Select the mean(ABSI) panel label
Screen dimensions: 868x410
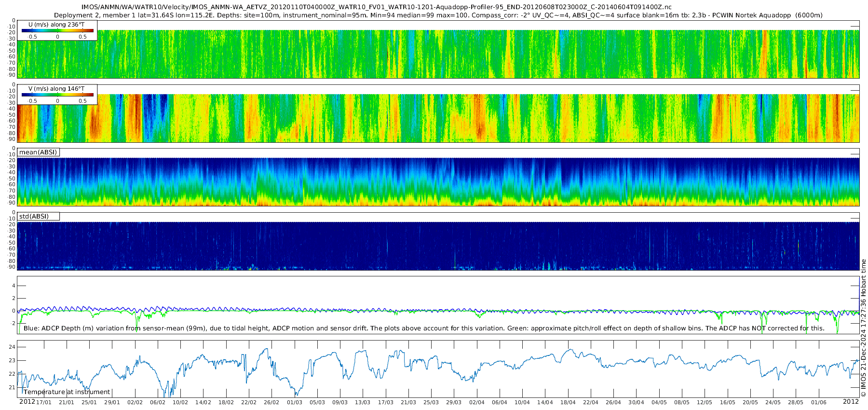(38, 152)
